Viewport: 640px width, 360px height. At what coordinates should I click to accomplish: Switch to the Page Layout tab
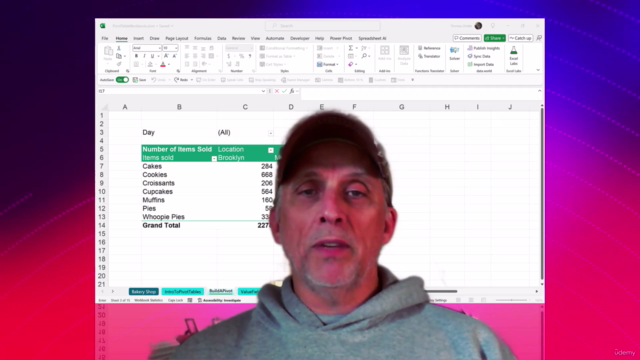(177, 38)
